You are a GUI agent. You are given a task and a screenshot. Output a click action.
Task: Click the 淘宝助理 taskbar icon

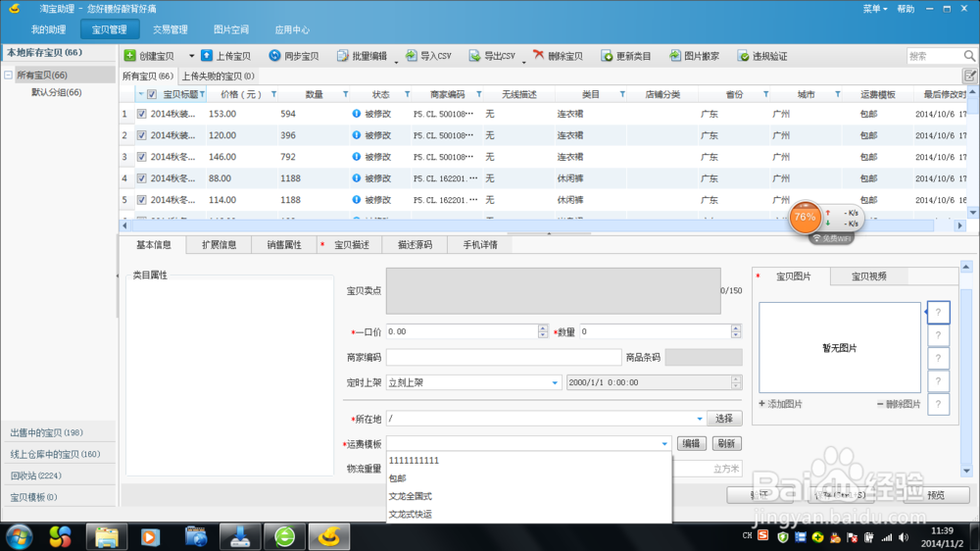[328, 536]
